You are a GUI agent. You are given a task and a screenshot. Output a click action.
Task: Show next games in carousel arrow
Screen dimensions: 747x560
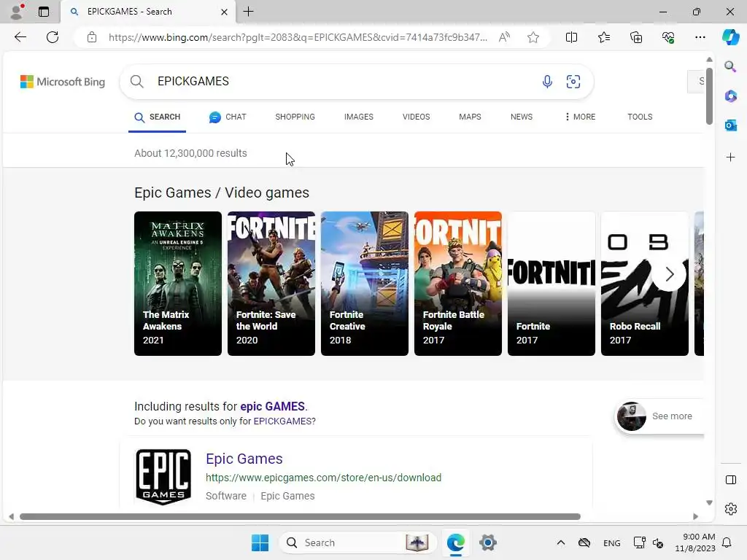click(x=670, y=274)
